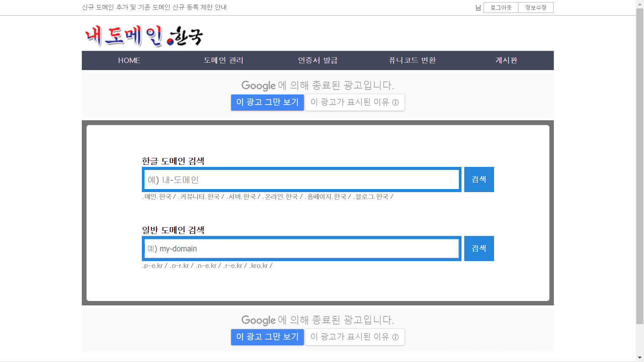The height and width of the screenshot is (362, 644).
Task: Click the 로그아웃 button
Action: coord(501,8)
